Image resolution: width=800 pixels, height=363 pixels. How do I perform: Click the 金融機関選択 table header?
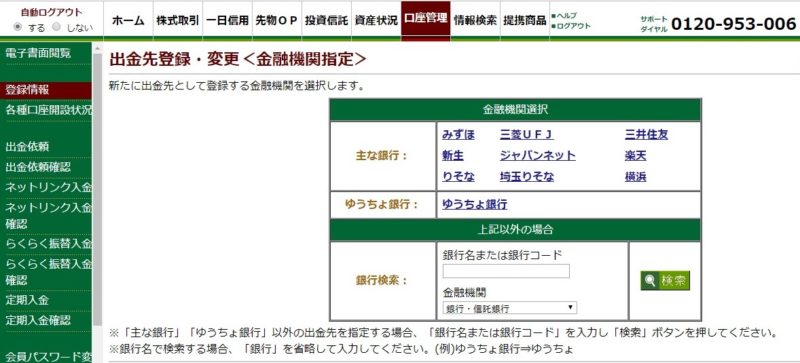[515, 110]
